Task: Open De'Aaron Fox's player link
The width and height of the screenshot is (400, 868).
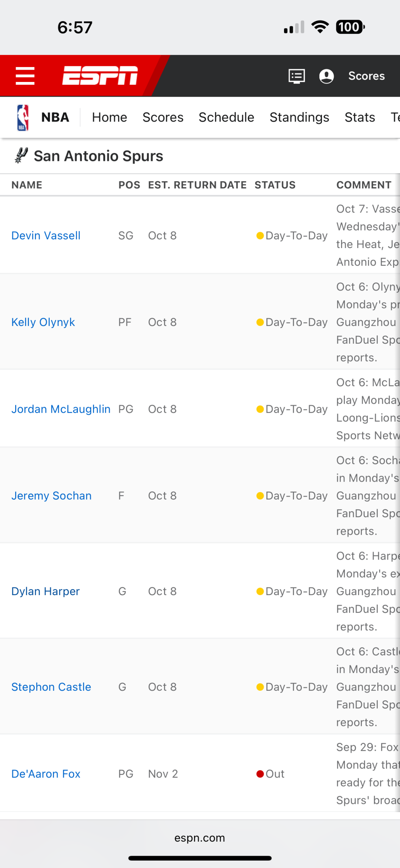Action: point(46,774)
